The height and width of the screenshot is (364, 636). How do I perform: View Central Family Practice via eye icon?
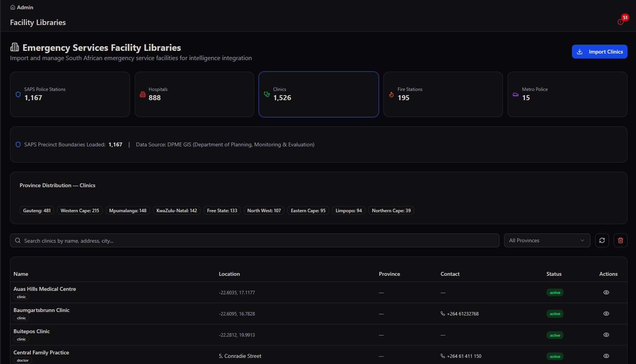(606, 356)
